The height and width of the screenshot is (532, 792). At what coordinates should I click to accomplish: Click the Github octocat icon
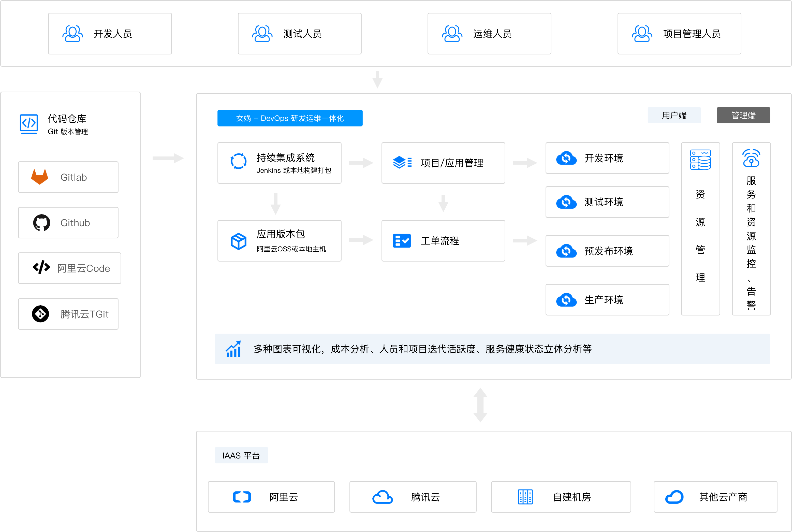tap(41, 223)
